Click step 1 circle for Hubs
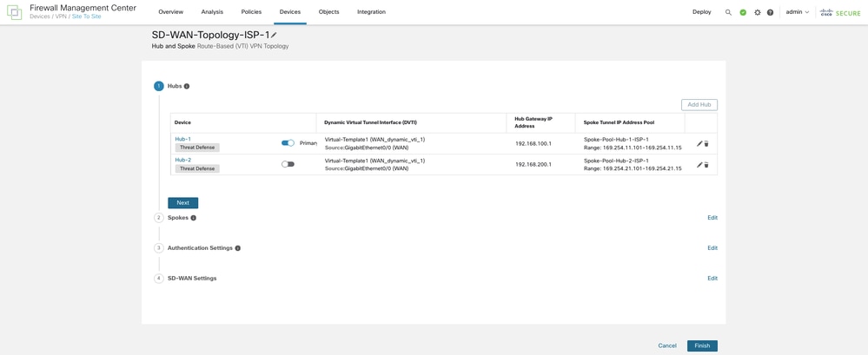This screenshot has height=355, width=868. tap(159, 86)
